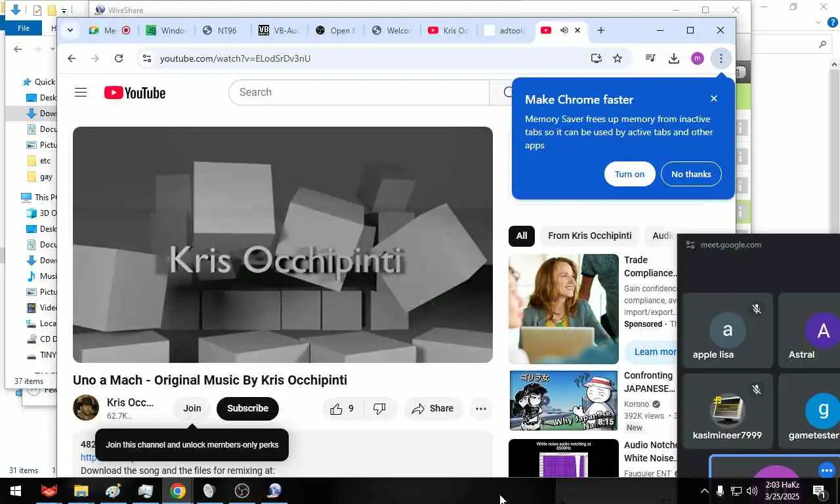Switch to Chrome on the taskbar
Screen dimensions: 840x504
pos(177,491)
